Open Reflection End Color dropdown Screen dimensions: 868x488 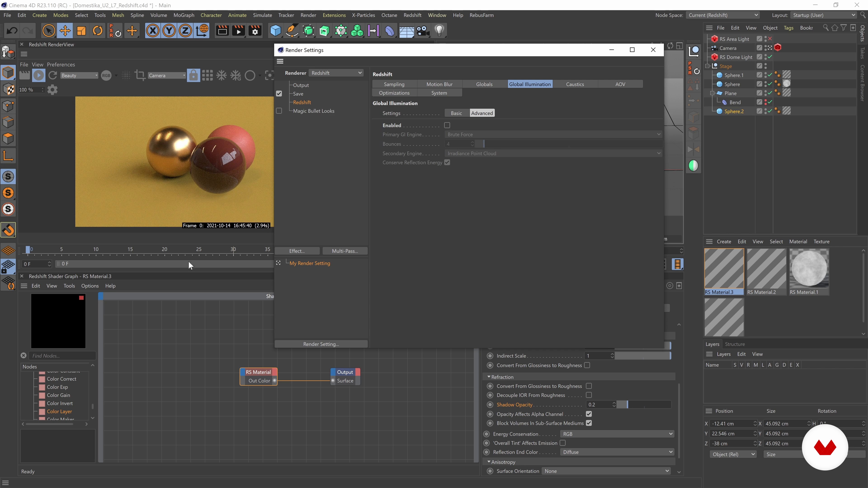click(617, 452)
